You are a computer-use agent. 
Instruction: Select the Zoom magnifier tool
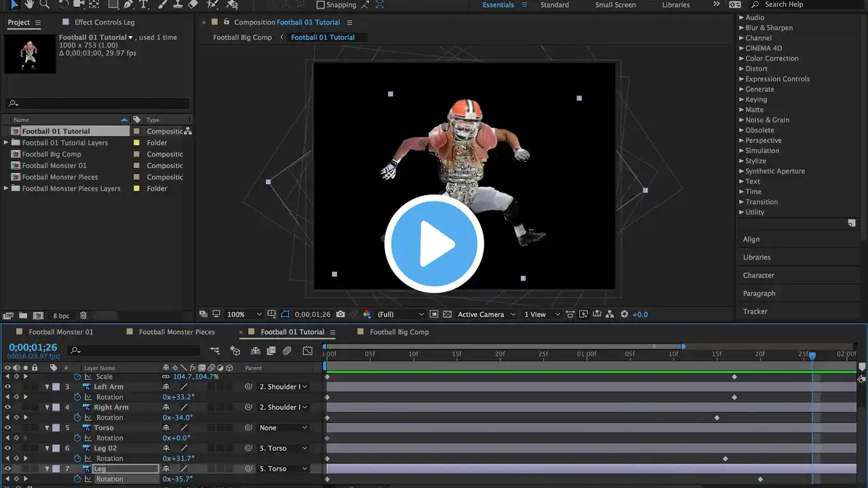point(45,4)
